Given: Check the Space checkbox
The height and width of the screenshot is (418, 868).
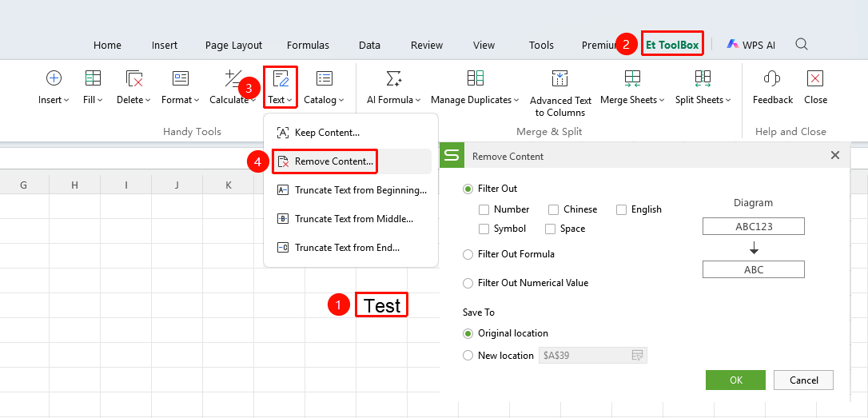Looking at the screenshot, I should click(550, 229).
